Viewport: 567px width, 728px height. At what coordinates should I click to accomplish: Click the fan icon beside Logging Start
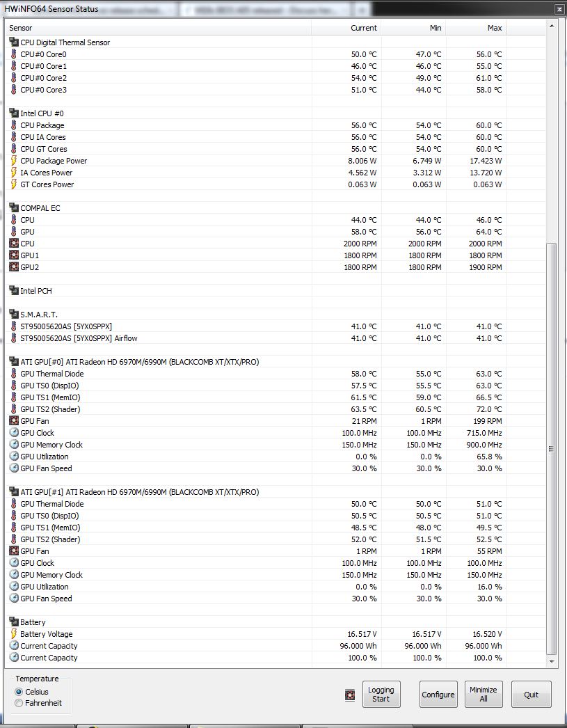click(x=350, y=695)
